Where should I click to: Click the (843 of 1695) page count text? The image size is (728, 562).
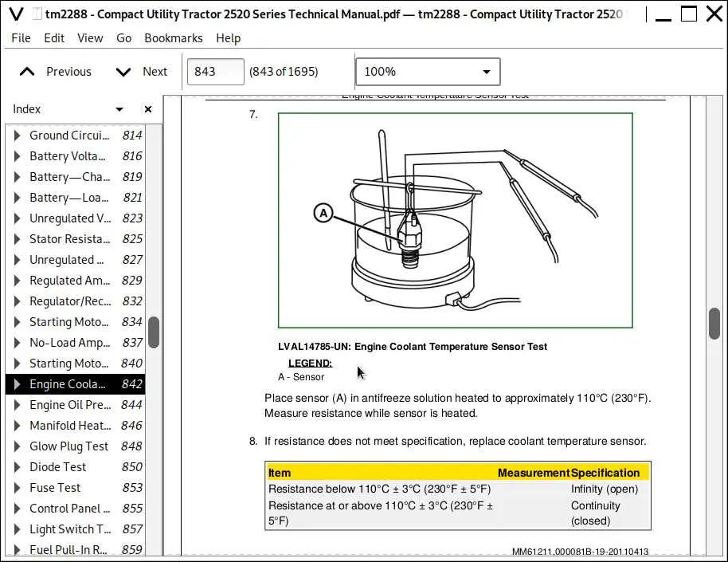coord(284,72)
